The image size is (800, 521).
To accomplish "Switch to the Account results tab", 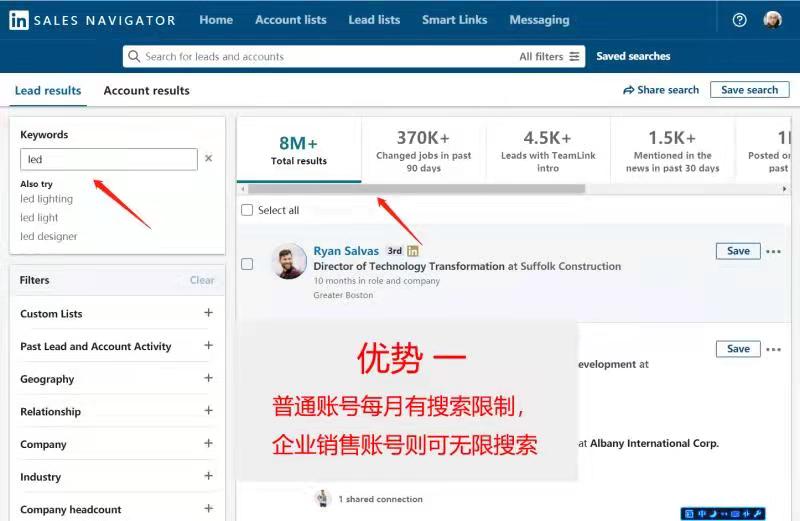I will click(146, 90).
